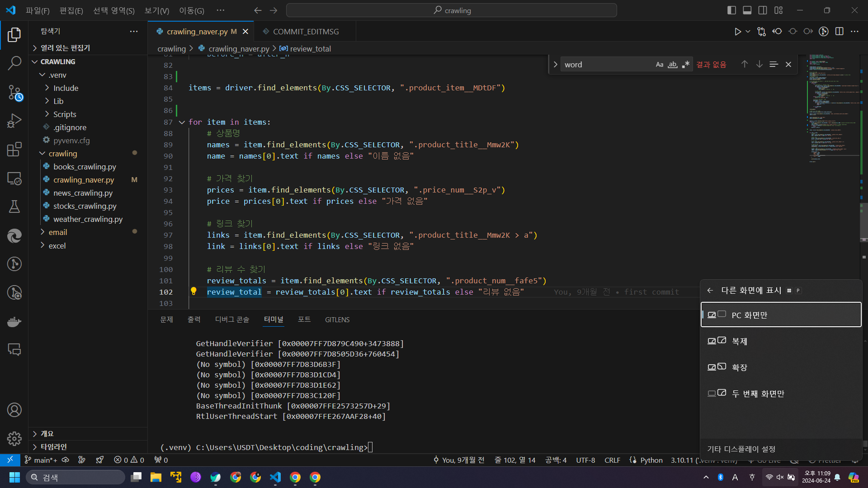868x488 pixels.
Task: Toggle secondary side bar layout icon
Action: pyautogui.click(x=763, y=10)
